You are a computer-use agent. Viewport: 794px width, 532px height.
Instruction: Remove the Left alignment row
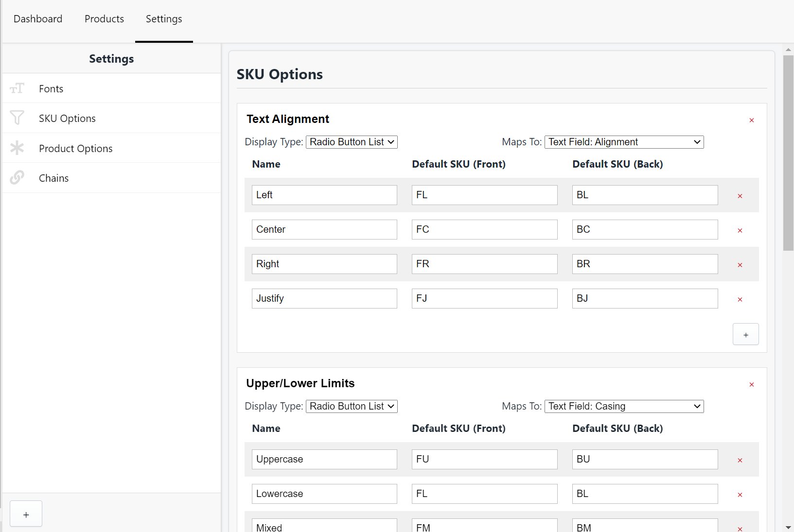[x=740, y=196]
